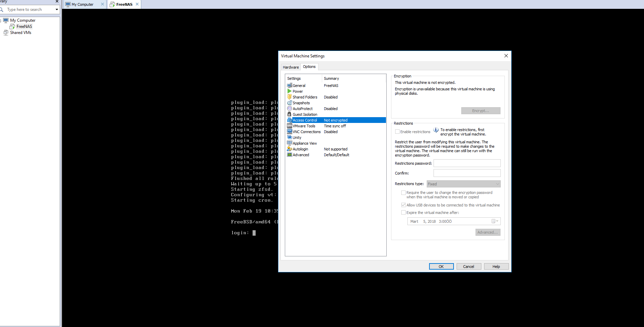Click the OK button
This screenshot has height=327, width=644.
[441, 267]
